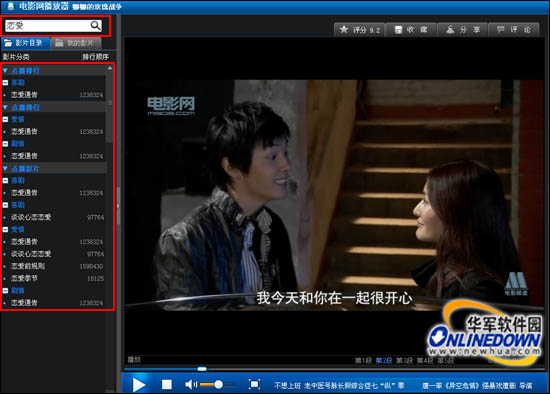Collapse the 点播影片 category triangle

5,168
